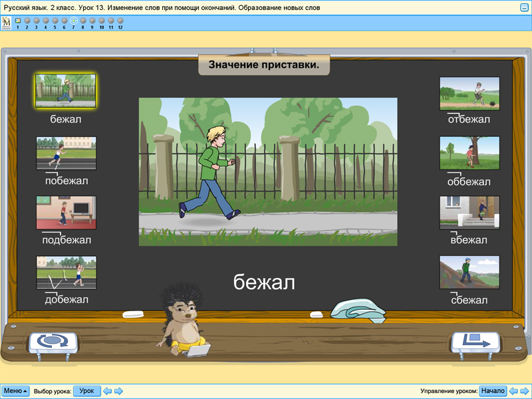Select the побежал thumbnail
Viewport: 532px width, 399px height.
coord(66,153)
